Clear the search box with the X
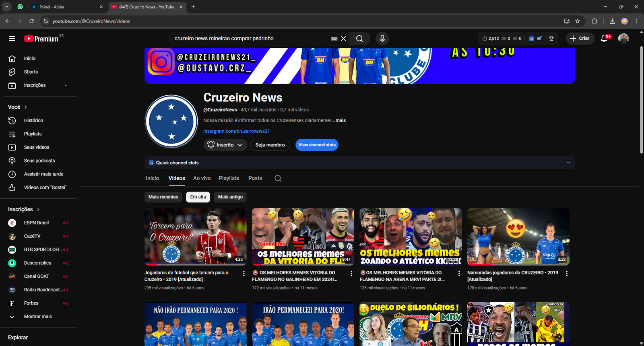The height and width of the screenshot is (346, 644). click(343, 39)
